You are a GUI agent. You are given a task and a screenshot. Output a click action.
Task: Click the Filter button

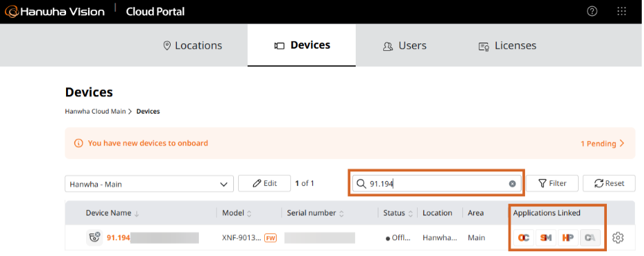(x=552, y=183)
